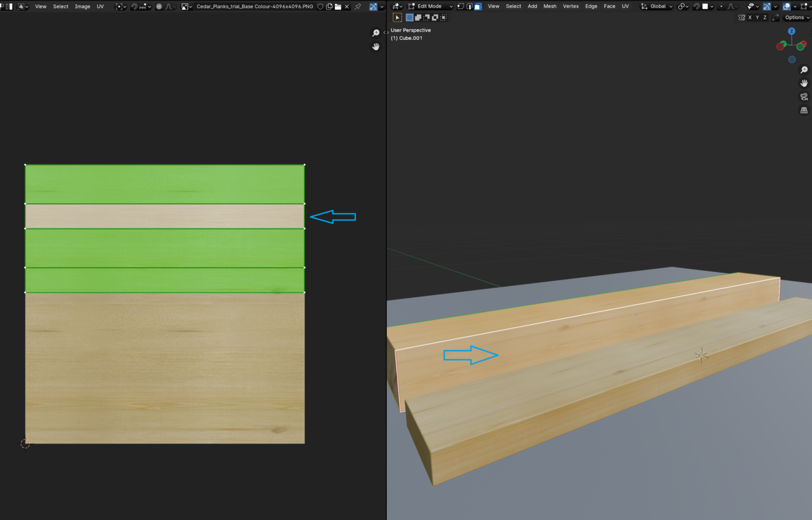
Task: Select the Tweak select tool
Action: point(397,18)
